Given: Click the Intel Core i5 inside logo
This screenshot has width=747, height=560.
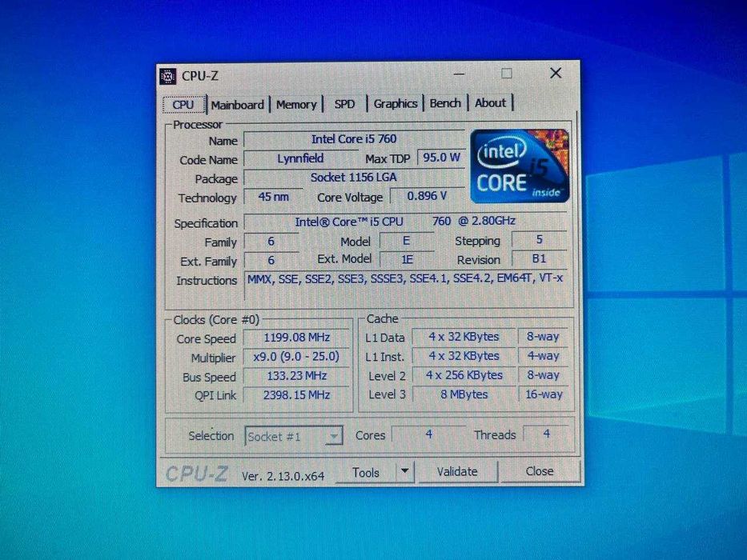Looking at the screenshot, I should coord(520,166).
